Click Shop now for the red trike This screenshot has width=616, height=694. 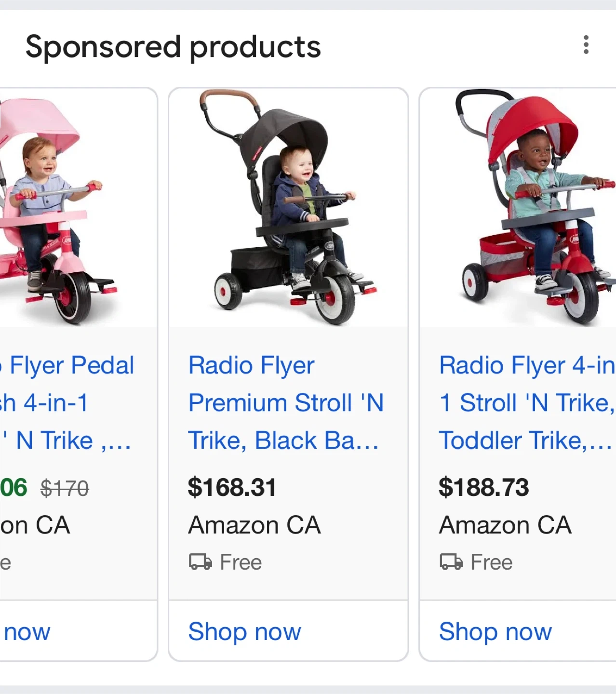coord(495,631)
